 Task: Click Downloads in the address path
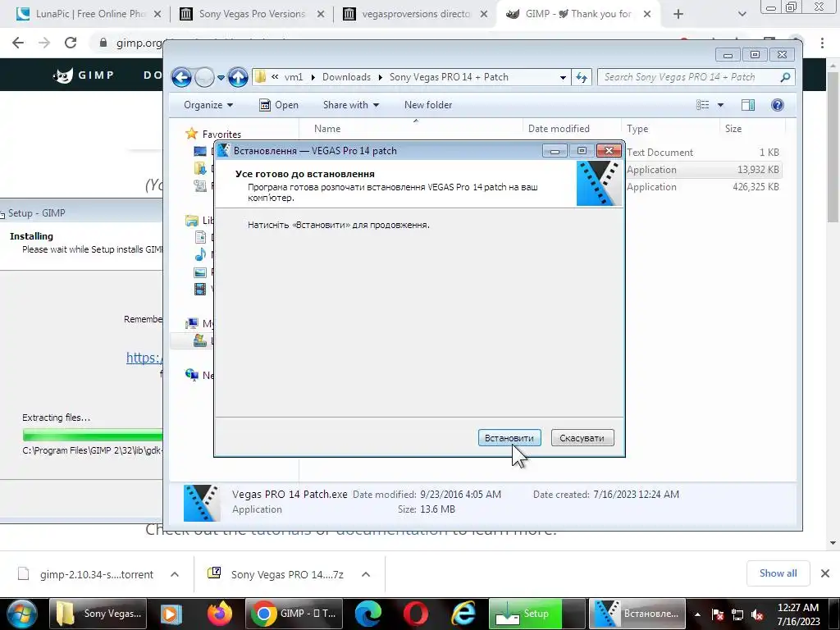(x=346, y=77)
